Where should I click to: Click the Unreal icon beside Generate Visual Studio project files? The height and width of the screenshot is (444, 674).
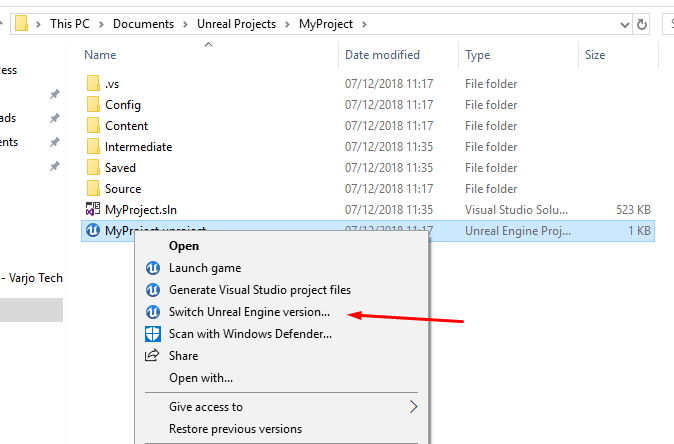click(153, 290)
